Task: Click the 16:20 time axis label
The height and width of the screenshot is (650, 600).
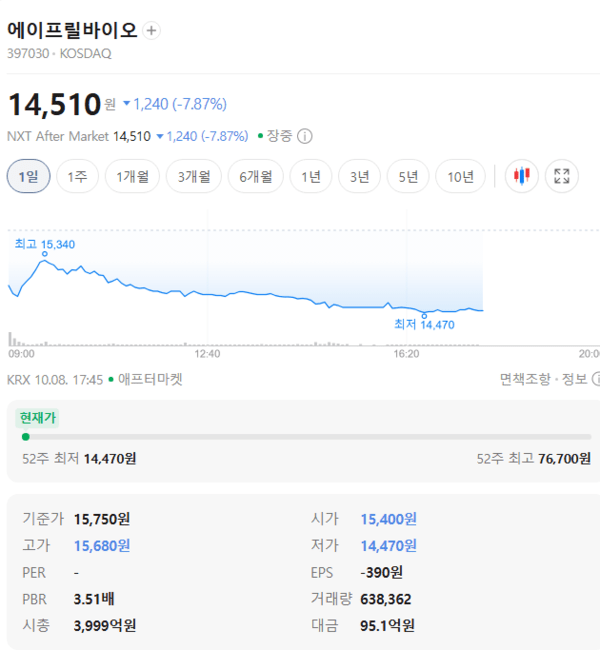Action: coord(406,354)
